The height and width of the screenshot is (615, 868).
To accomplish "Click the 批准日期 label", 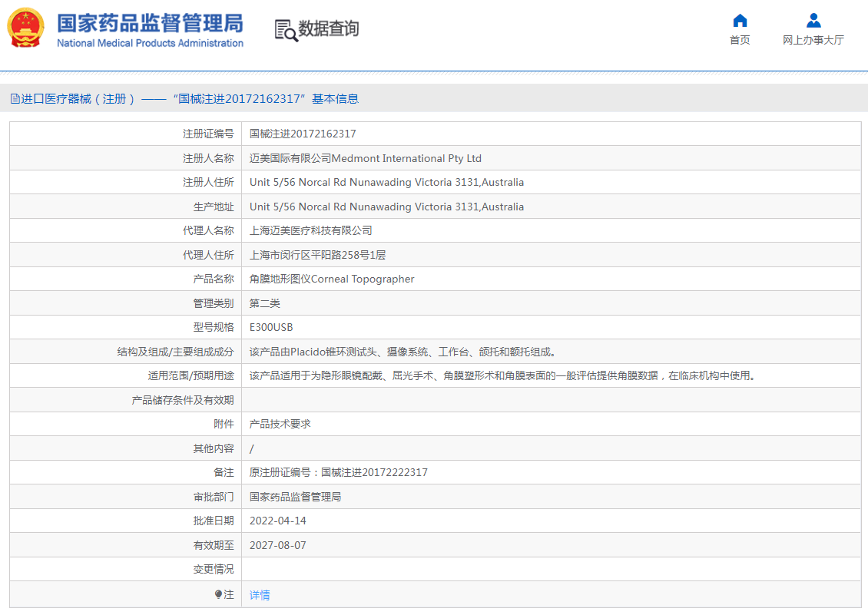I will click(x=213, y=521).
